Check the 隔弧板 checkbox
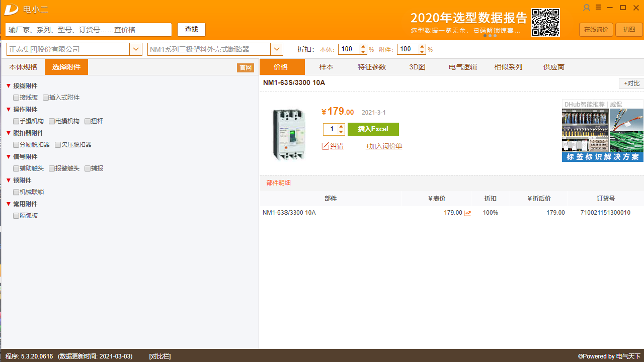The image size is (644, 362). coord(16,215)
